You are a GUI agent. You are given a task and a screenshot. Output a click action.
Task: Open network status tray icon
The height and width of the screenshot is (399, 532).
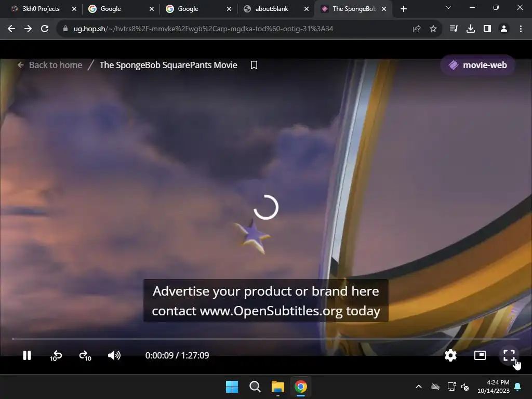point(451,387)
